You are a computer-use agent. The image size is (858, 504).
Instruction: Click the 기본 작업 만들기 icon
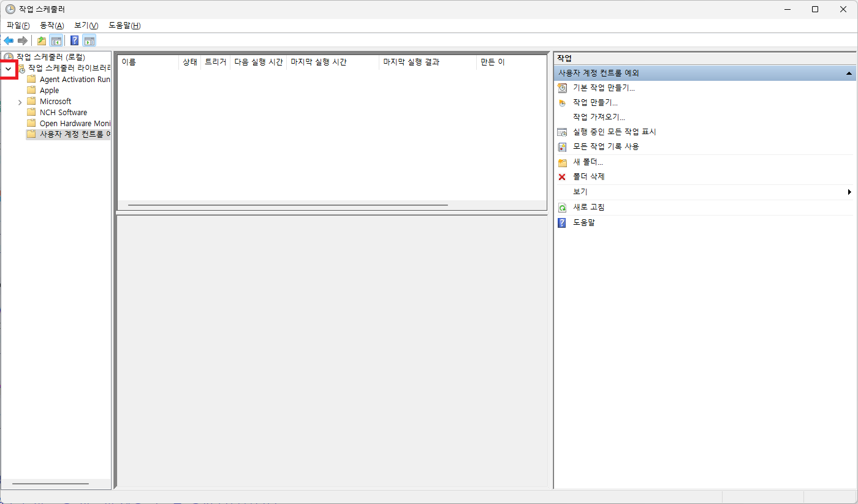coord(562,88)
